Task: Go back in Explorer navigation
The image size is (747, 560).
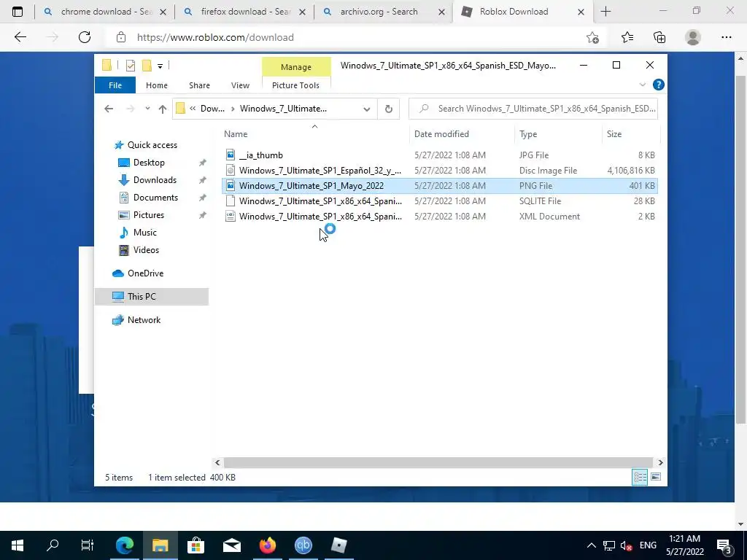Action: tap(109, 109)
